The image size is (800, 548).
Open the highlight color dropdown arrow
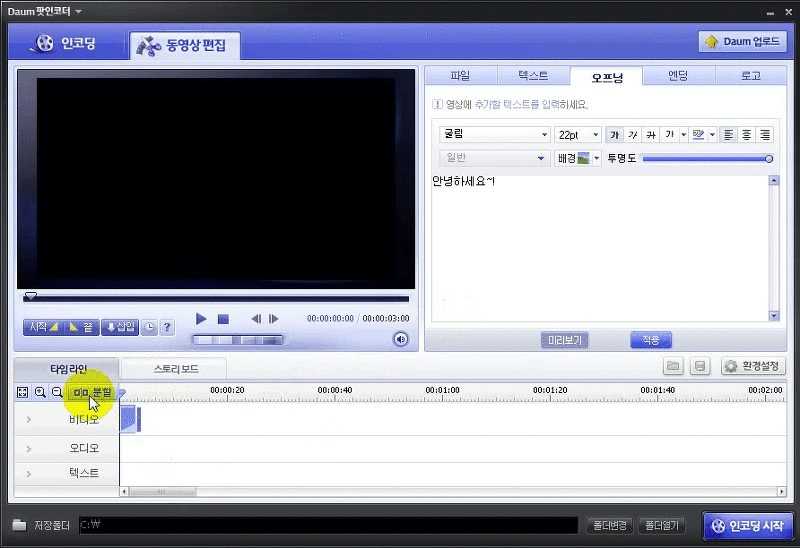coord(713,135)
